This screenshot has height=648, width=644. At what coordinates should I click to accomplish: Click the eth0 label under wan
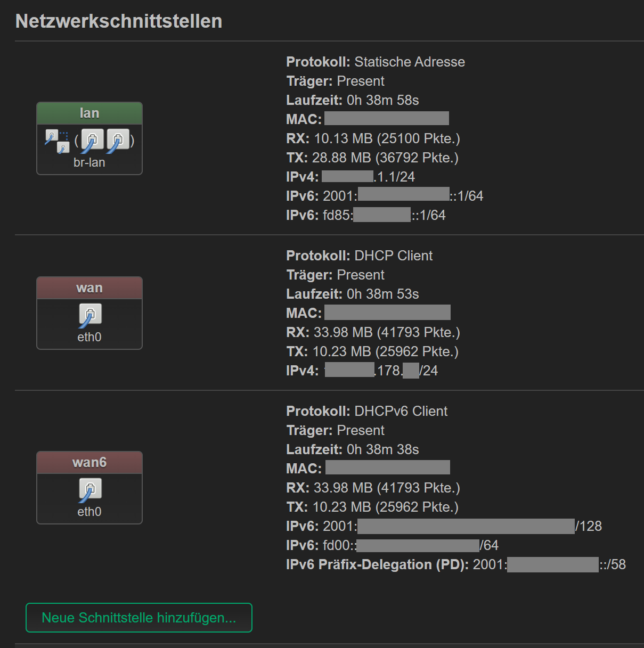pyautogui.click(x=89, y=337)
